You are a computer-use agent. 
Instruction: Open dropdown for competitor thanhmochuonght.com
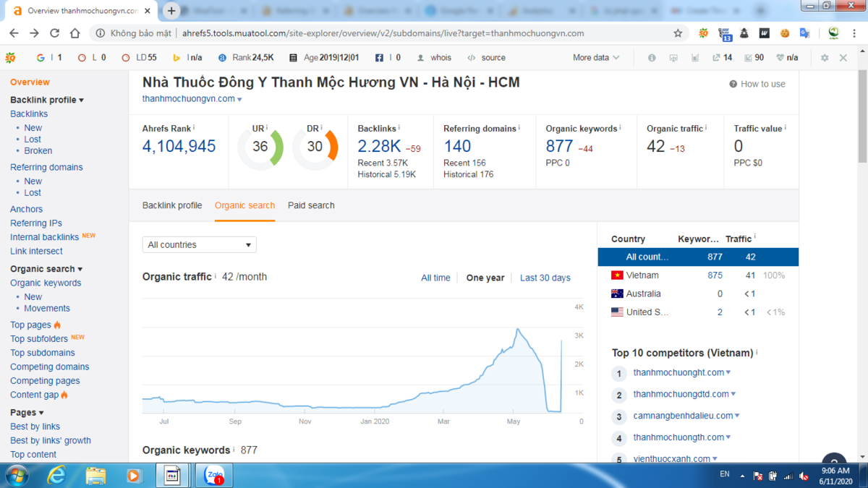(x=728, y=373)
